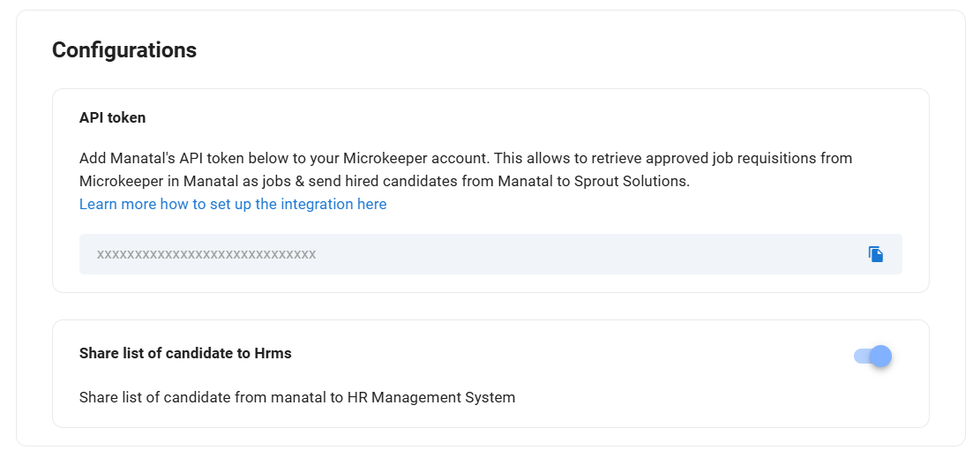Viewport: 980px width, 458px height.
Task: Click the Share list of candidate to Hrms title
Action: [185, 354]
